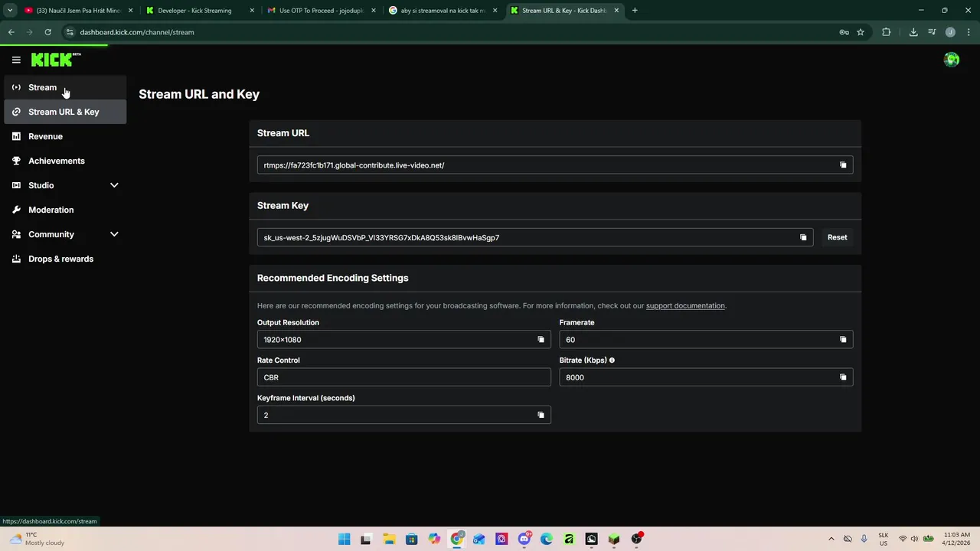Open volume control in system tray
Image resolution: width=980 pixels, height=551 pixels.
pyautogui.click(x=914, y=539)
